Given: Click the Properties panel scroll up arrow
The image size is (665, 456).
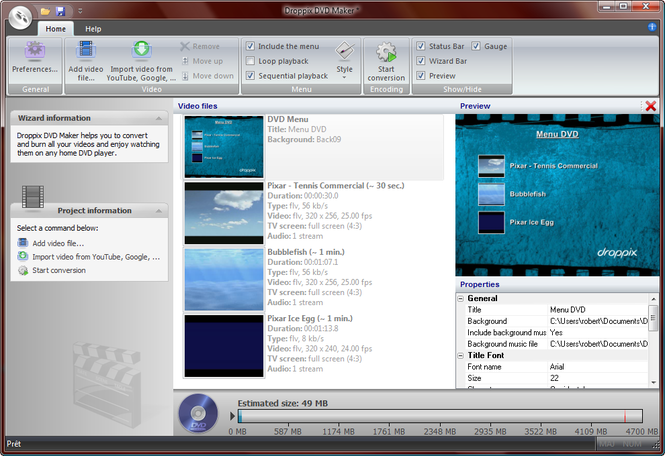Looking at the screenshot, I should tap(654, 299).
